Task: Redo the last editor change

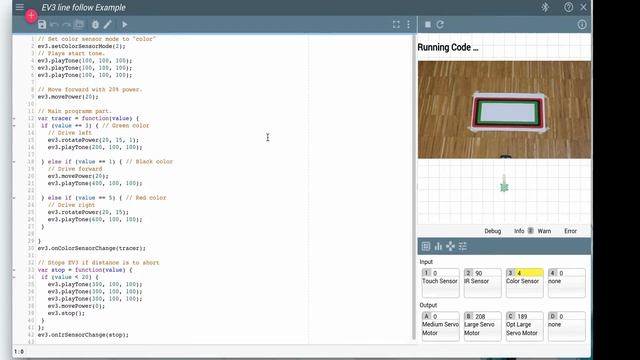Action: pos(66,24)
